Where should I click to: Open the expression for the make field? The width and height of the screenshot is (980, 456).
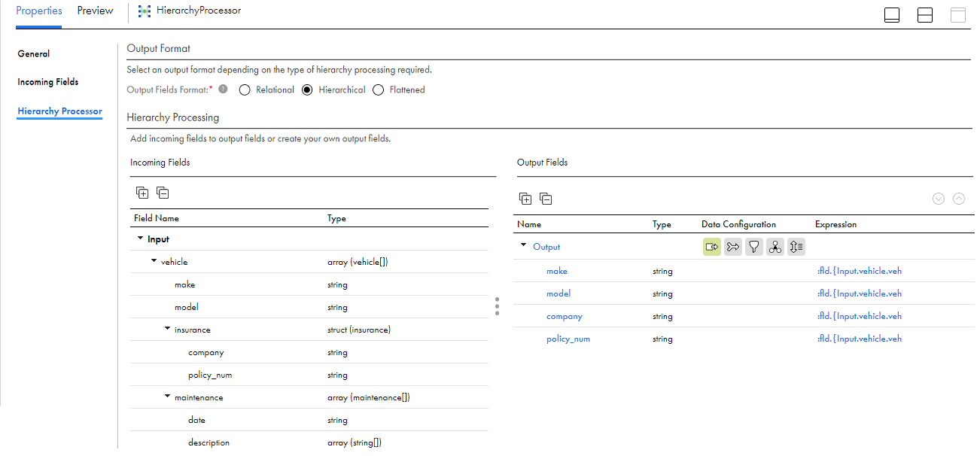(x=859, y=271)
